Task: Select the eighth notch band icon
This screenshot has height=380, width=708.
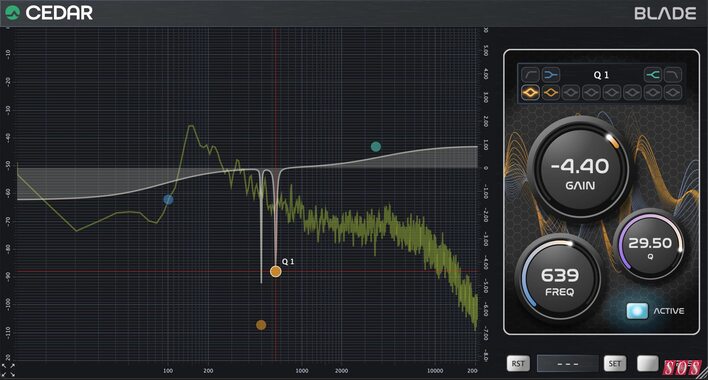Action: point(673,93)
